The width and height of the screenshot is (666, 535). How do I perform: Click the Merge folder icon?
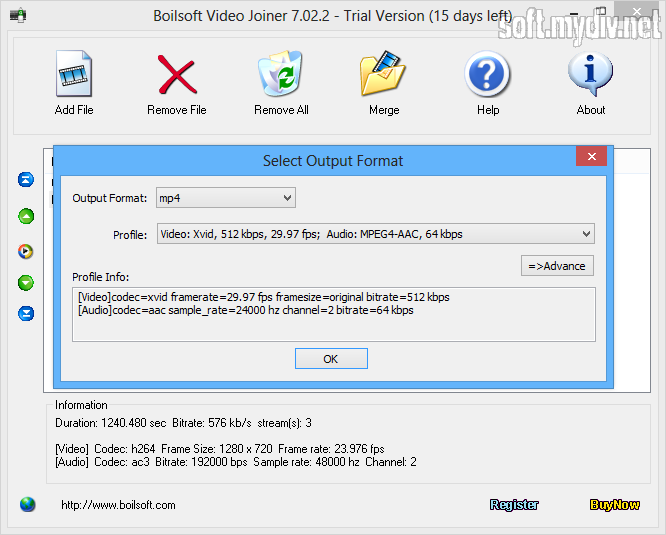coord(384,73)
